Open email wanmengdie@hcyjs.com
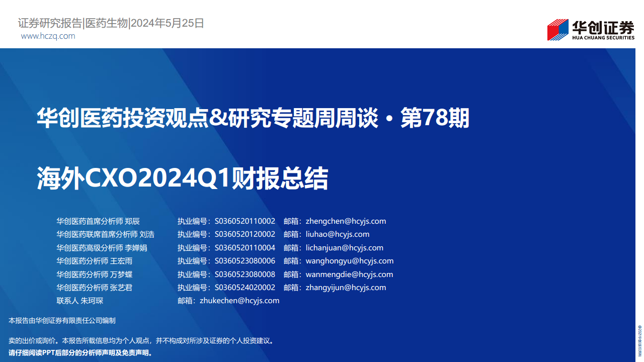This screenshot has height=362, width=644. pos(350,275)
